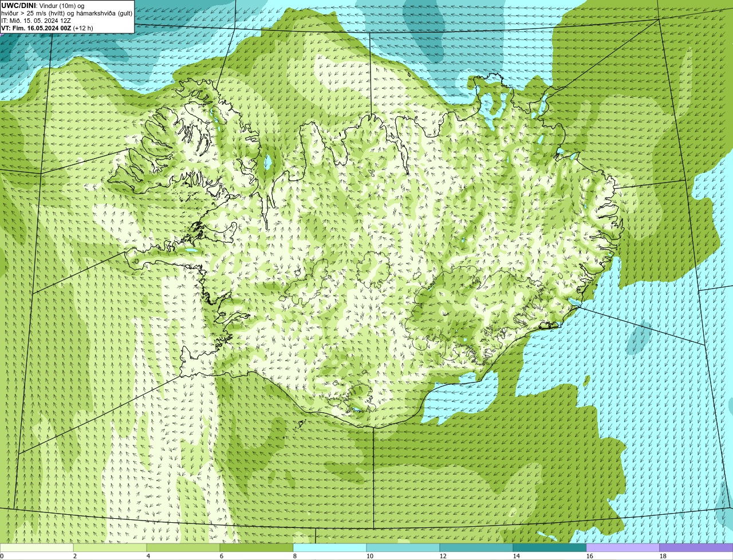Click the scale label '8'
The height and width of the screenshot is (560, 733).
pos(295,556)
